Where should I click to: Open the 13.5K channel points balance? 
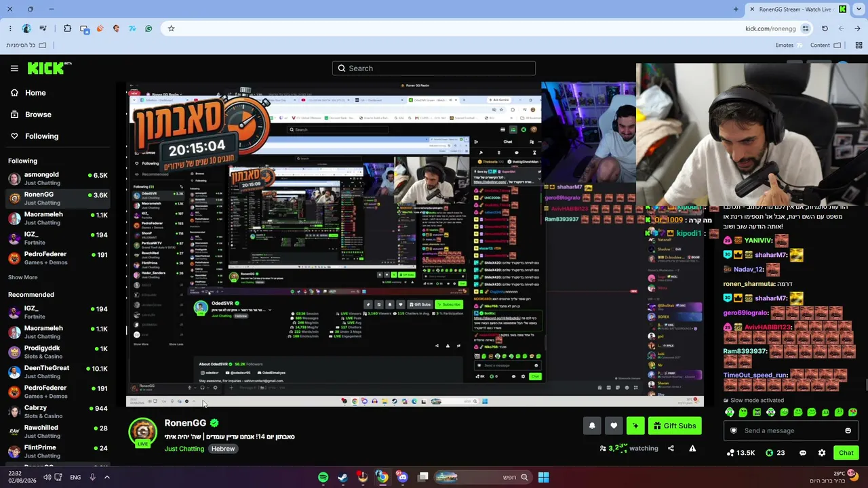click(x=741, y=453)
